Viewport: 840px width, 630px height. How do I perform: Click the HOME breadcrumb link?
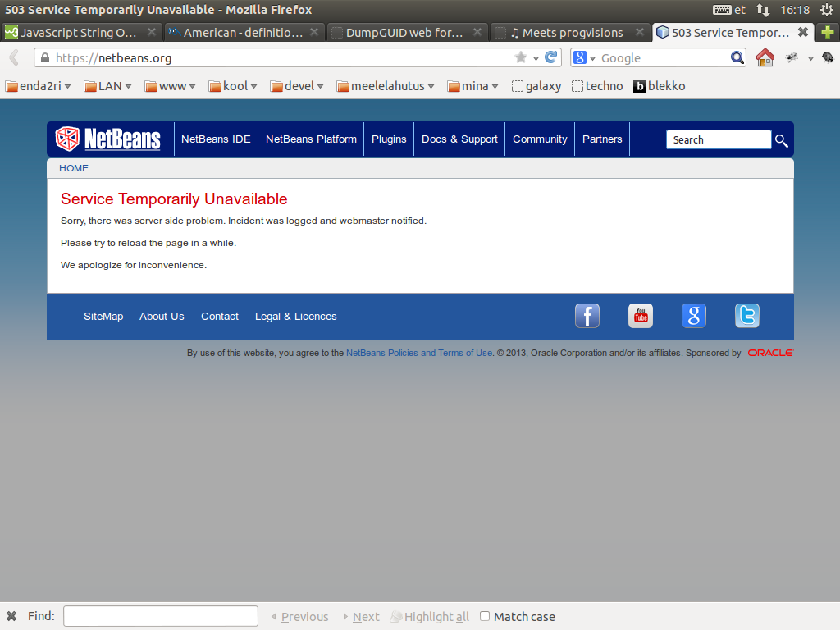tap(74, 168)
